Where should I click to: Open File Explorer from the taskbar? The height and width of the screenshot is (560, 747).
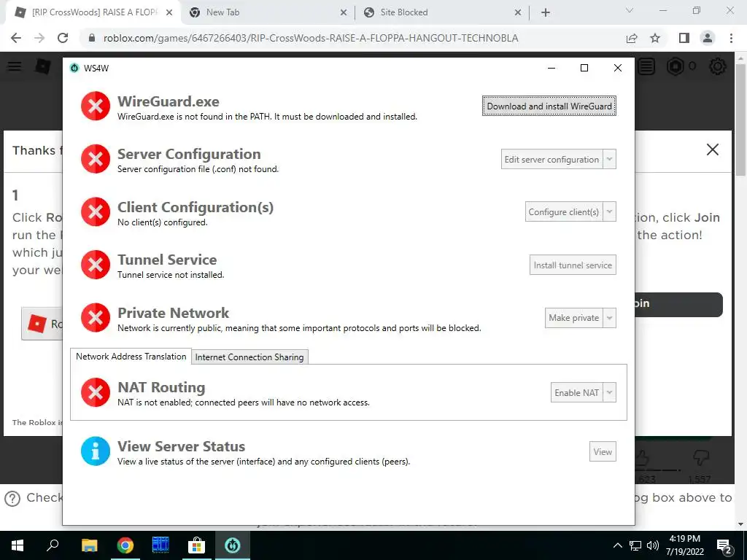tap(89, 545)
